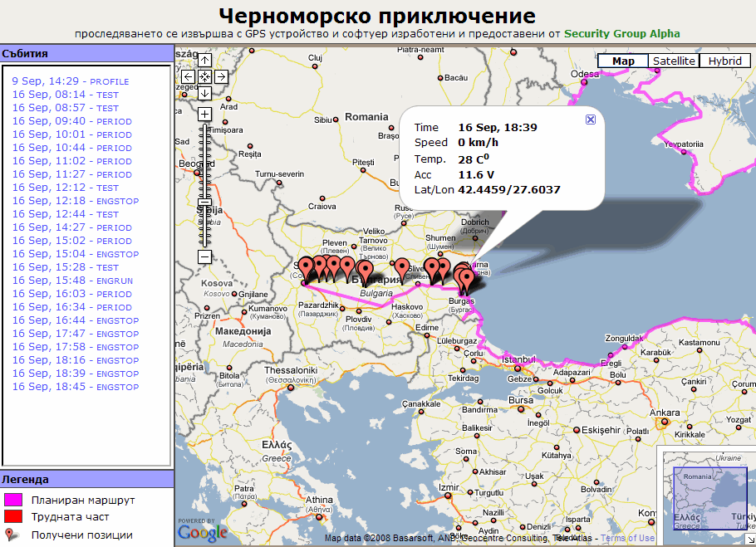Viewport: 756px width, 547px height.
Task: Pan the map right with arrow button
Action: [221, 76]
